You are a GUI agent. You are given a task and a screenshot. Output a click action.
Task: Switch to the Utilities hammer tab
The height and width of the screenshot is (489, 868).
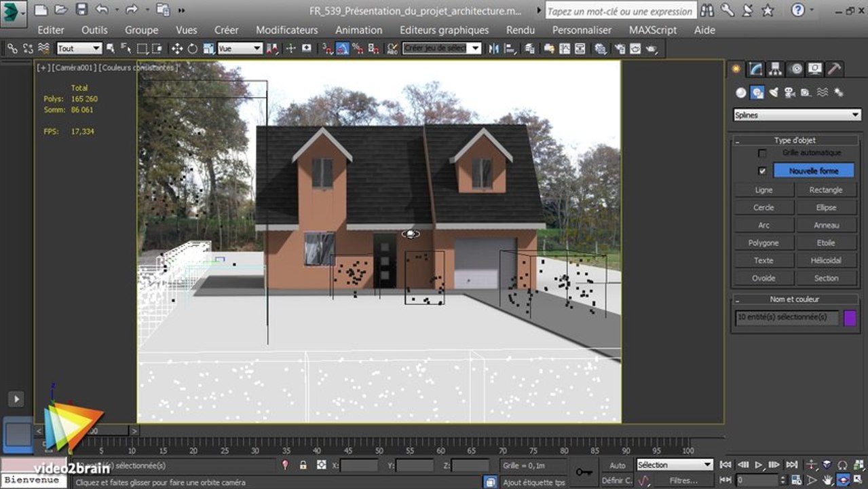click(x=835, y=69)
